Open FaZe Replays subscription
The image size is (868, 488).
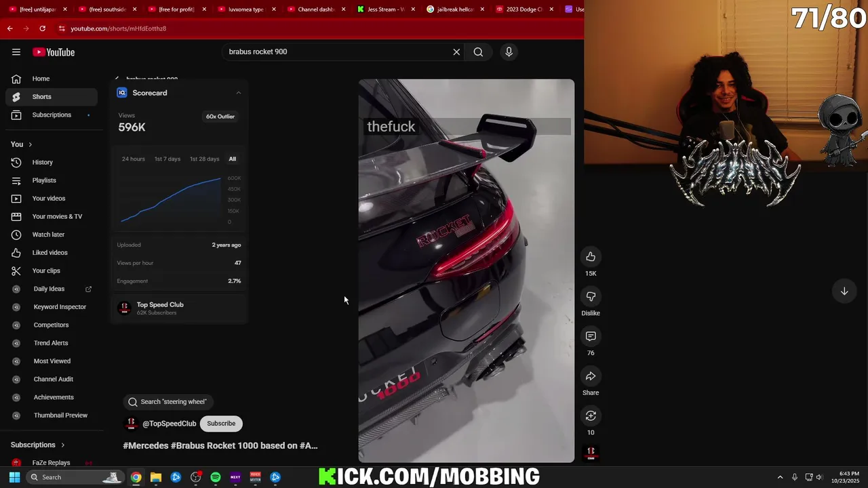click(x=51, y=463)
